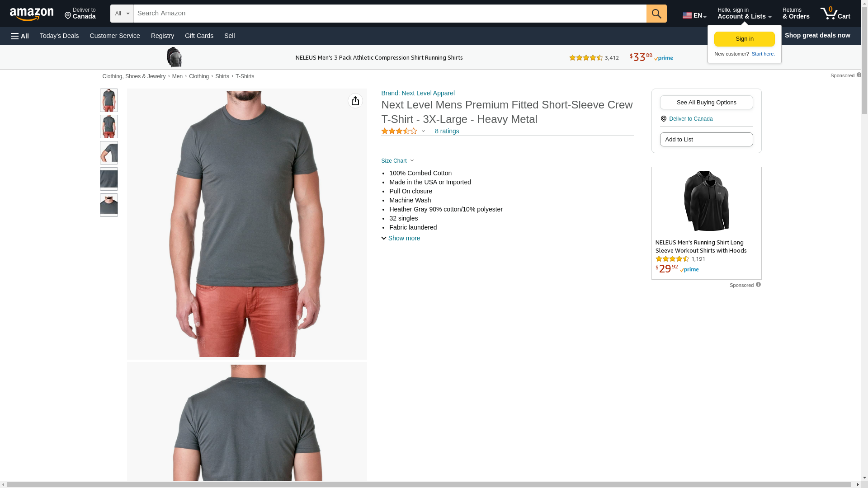868x488 pixels.
Task: Open Today's Deals in the nav bar
Action: point(59,36)
